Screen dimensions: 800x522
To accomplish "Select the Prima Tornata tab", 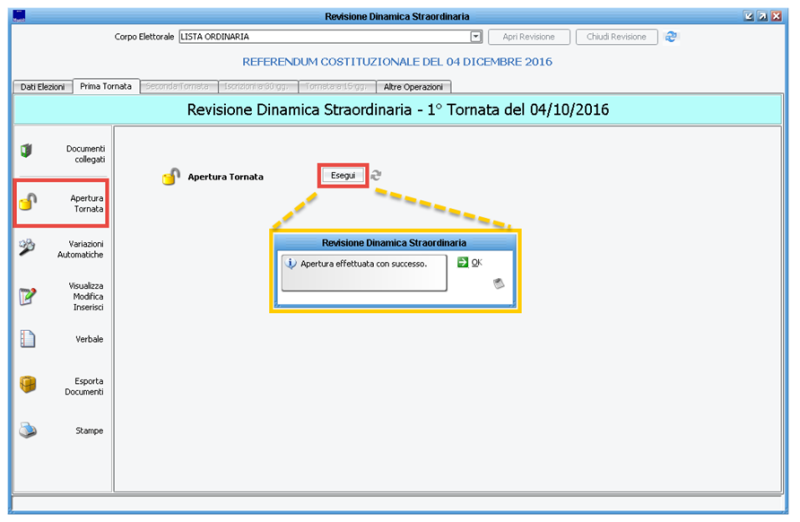I will click(106, 86).
